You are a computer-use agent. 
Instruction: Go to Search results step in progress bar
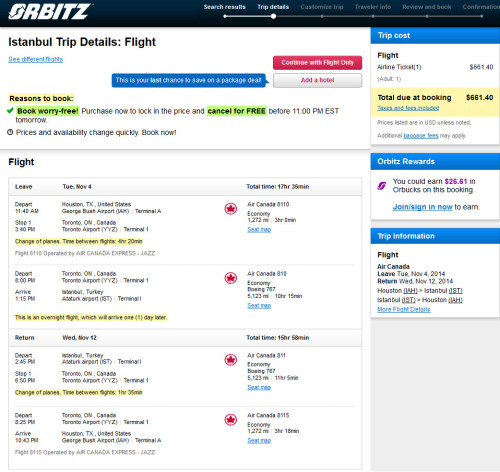(224, 7)
